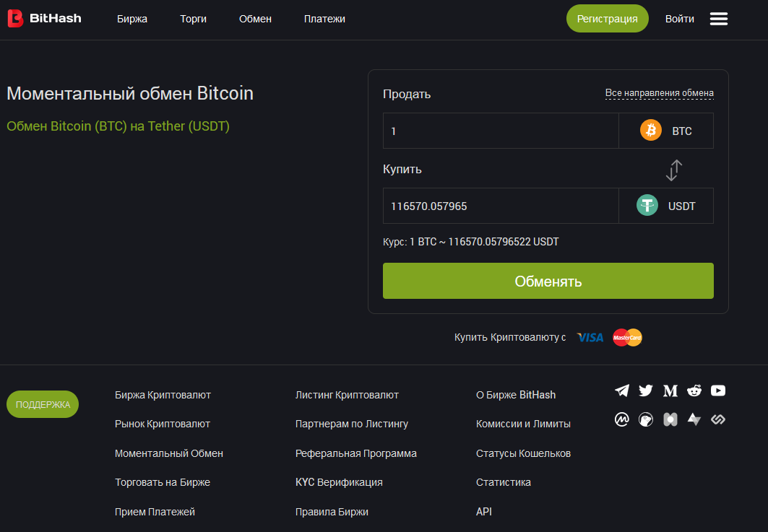Focus the buy amount field 116570.057965

click(x=501, y=206)
